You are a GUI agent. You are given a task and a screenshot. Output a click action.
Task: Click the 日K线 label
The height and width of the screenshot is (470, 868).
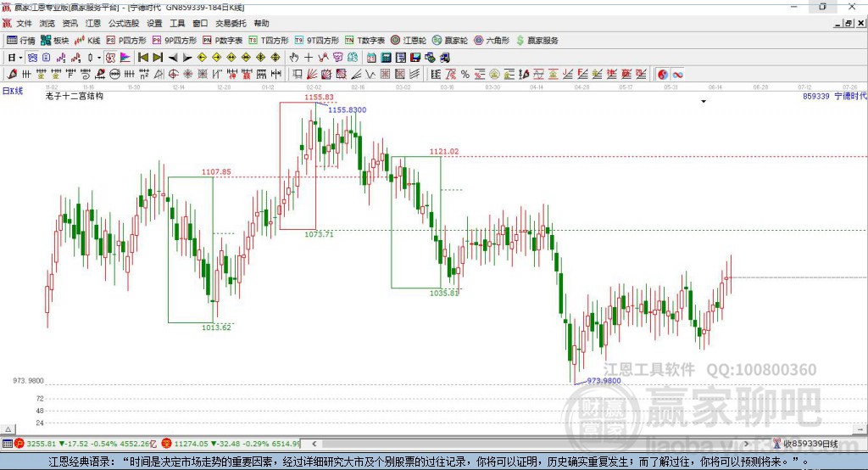[12, 91]
